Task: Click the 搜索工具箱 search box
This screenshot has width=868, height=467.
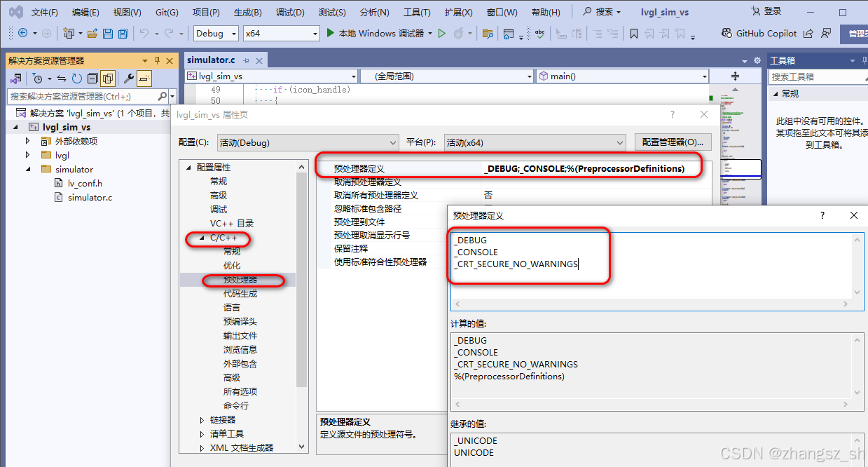Action: (818, 76)
